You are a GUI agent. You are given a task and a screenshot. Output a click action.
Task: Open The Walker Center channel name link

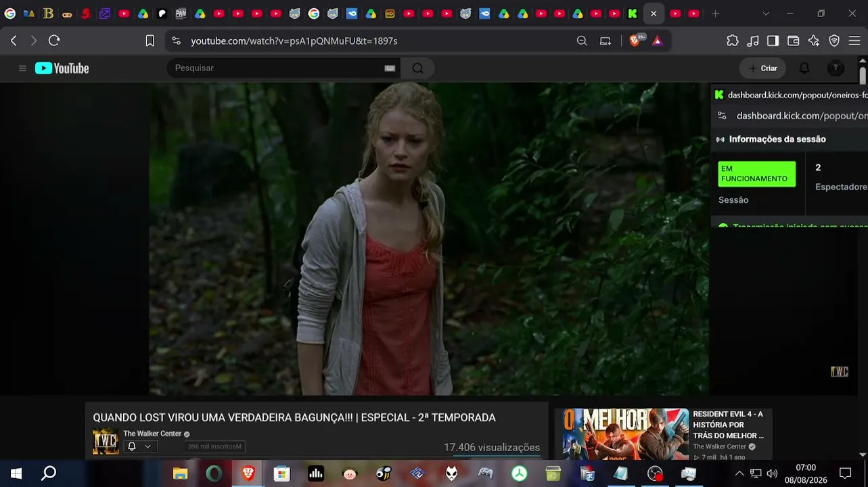[x=152, y=434]
